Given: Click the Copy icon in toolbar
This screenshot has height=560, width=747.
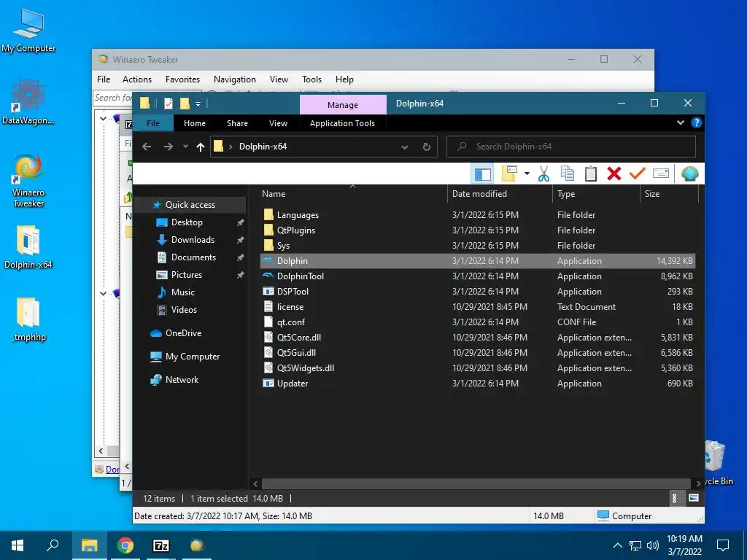Looking at the screenshot, I should pyautogui.click(x=568, y=174).
